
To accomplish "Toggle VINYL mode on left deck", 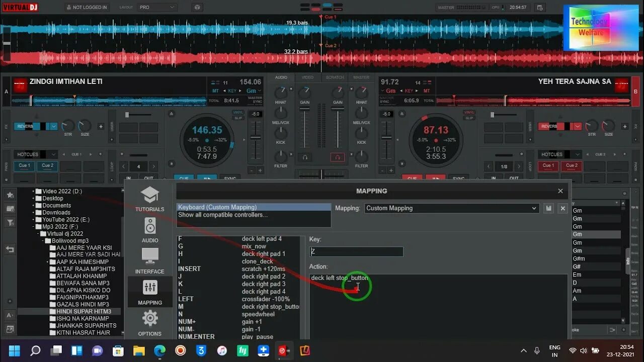I will [238, 113].
